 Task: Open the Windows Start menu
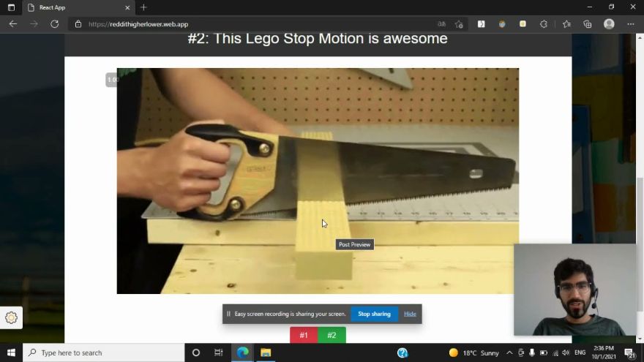click(x=11, y=352)
